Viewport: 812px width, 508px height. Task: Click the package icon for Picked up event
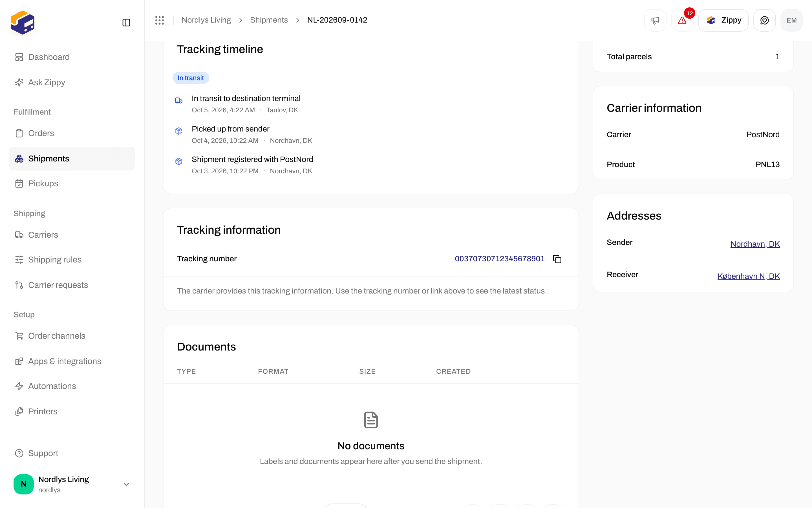point(179,131)
